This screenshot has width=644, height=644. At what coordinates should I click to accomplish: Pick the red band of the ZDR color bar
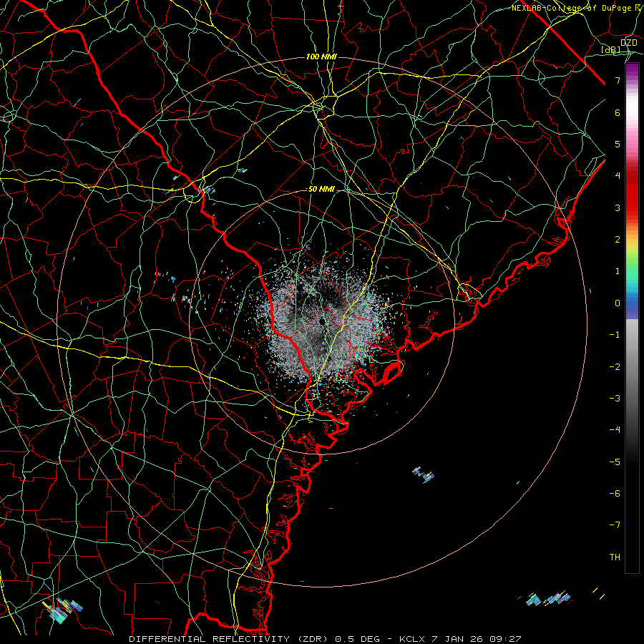[x=632, y=193]
